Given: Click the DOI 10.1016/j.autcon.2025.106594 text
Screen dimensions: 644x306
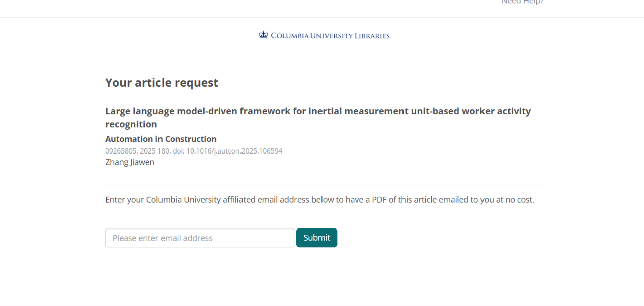Looking at the screenshot, I should pos(234,151).
